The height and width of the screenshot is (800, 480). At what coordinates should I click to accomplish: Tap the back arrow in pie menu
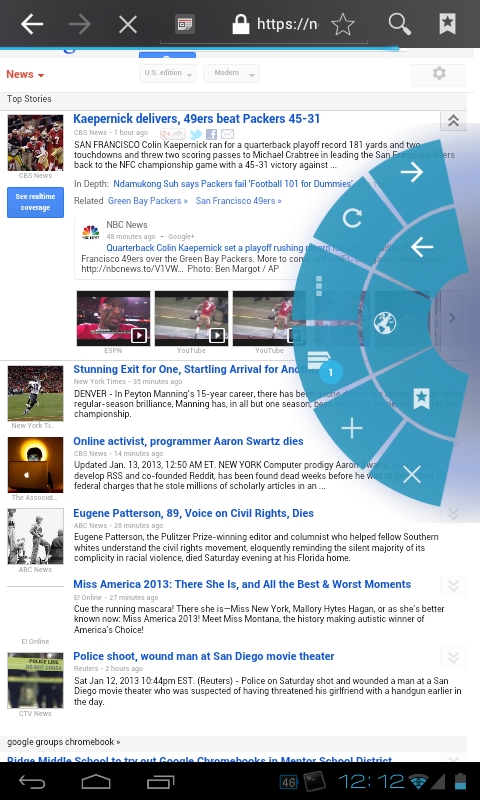point(422,247)
